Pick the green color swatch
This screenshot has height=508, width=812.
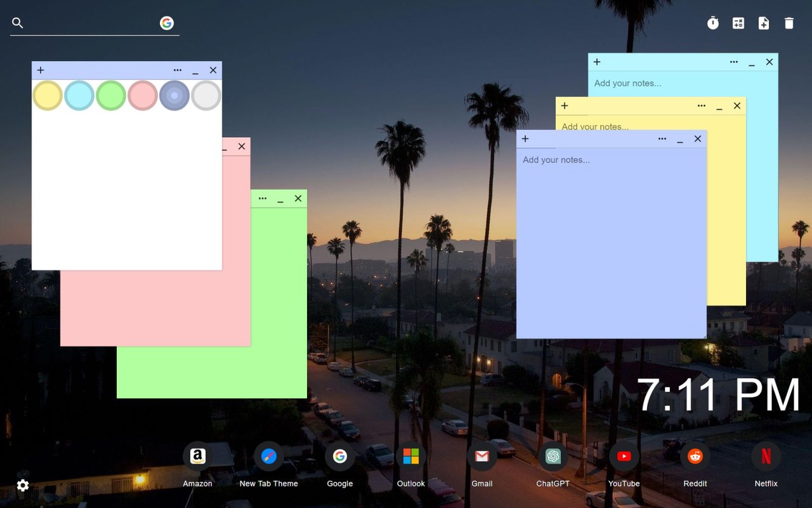(111, 96)
